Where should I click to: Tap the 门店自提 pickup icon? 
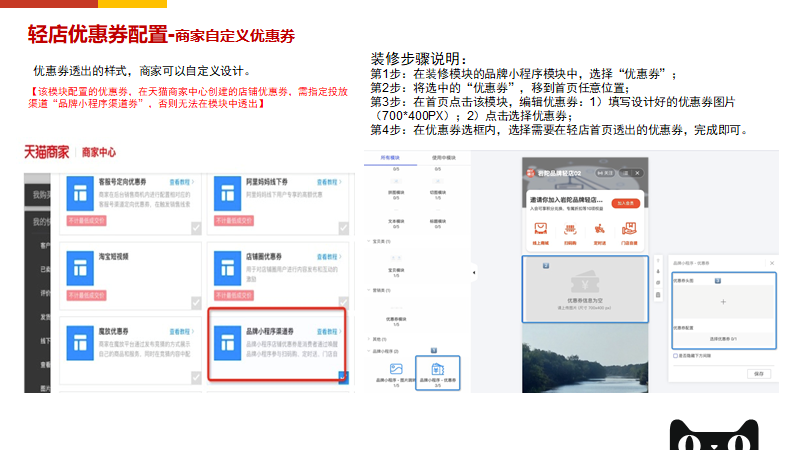click(x=629, y=229)
